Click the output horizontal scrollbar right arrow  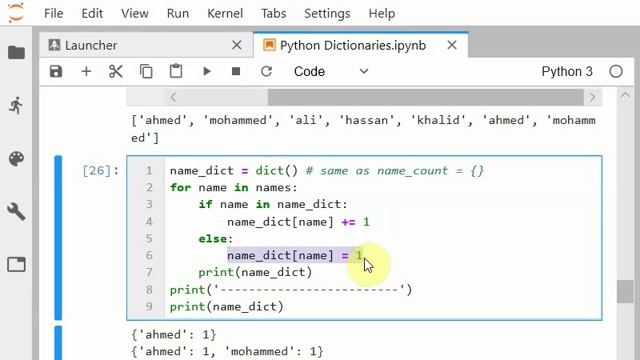click(x=592, y=98)
